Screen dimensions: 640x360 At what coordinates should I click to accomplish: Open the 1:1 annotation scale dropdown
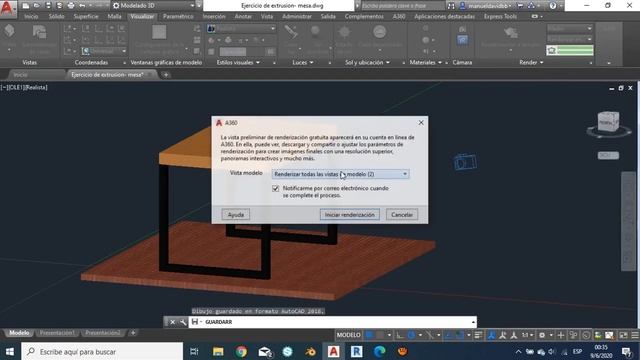[x=527, y=335]
